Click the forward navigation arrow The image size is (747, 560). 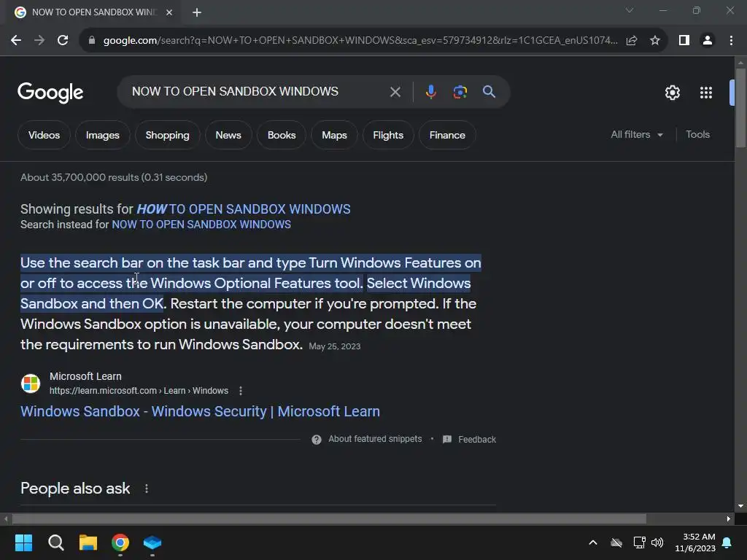(39, 41)
